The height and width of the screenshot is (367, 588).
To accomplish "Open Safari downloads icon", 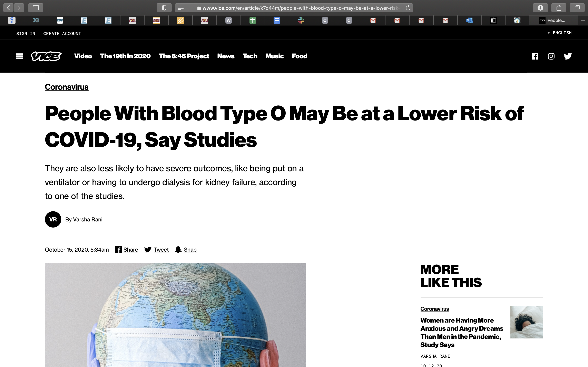I will [x=540, y=8].
